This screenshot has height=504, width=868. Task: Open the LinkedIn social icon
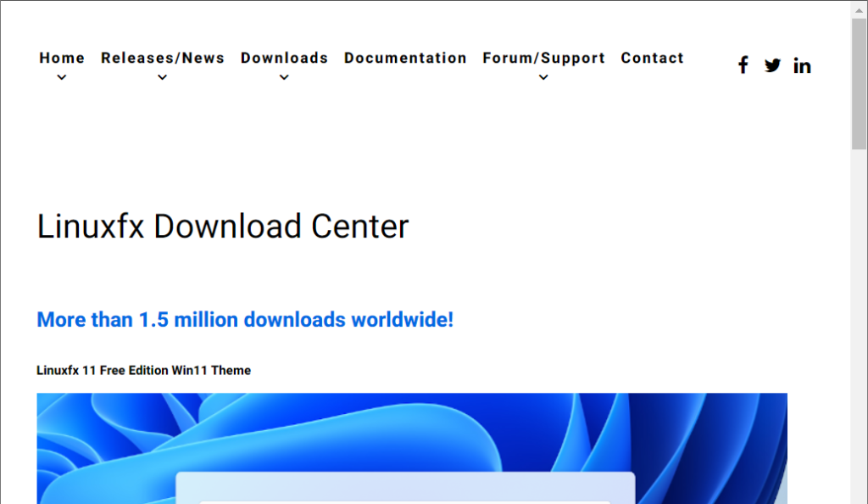tap(802, 65)
